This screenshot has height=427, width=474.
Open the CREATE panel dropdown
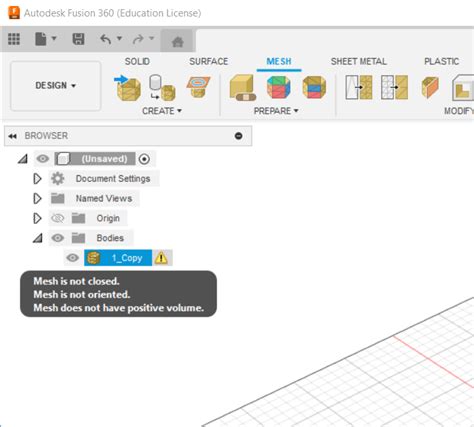(x=162, y=111)
